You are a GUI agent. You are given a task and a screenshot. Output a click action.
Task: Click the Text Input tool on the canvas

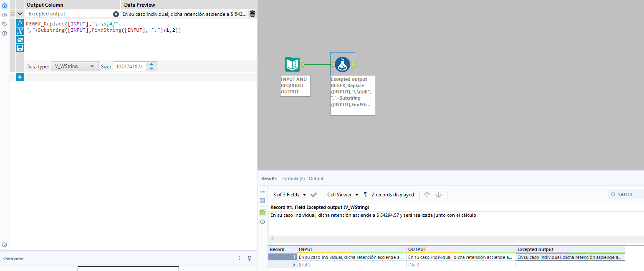292,64
